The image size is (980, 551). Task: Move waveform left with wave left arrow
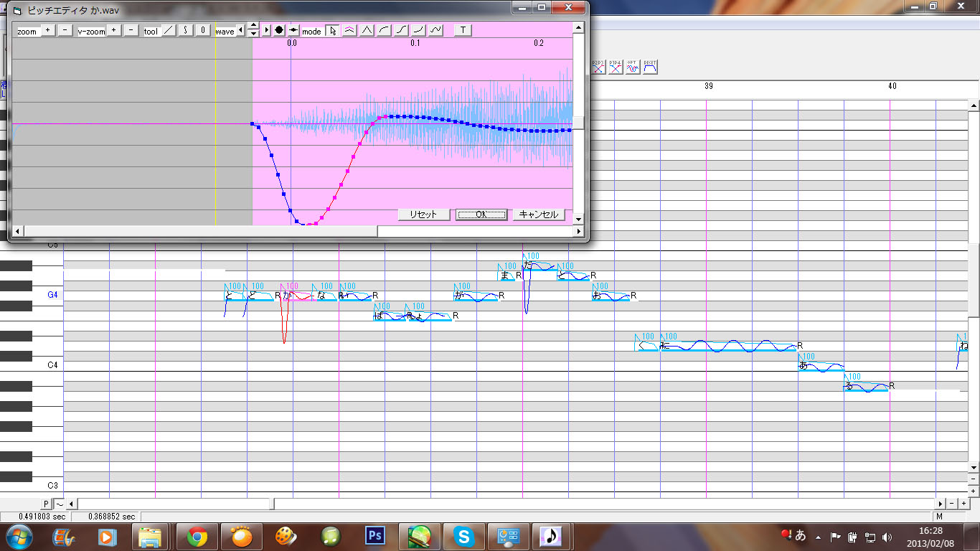(x=241, y=30)
